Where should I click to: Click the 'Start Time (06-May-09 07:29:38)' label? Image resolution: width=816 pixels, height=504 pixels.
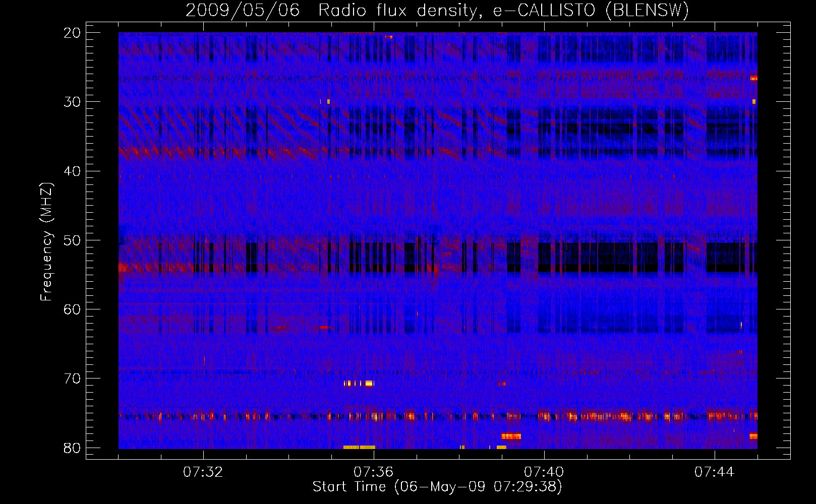pyautogui.click(x=437, y=487)
